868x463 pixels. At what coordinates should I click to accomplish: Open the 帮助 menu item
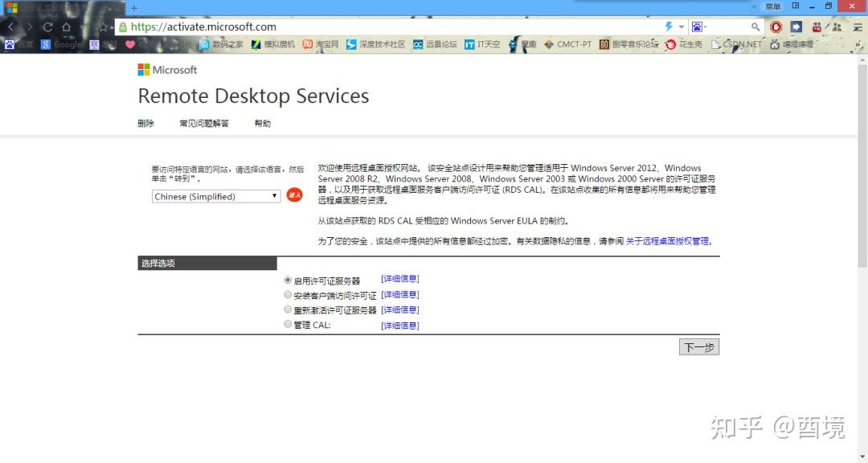pyautogui.click(x=262, y=124)
